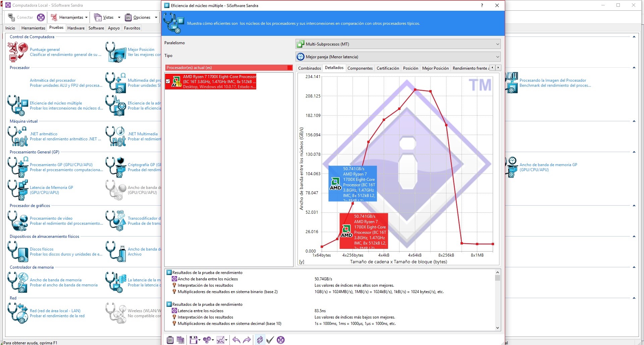Click the checkmark OK icon
644x345 pixels.
pos(270,340)
